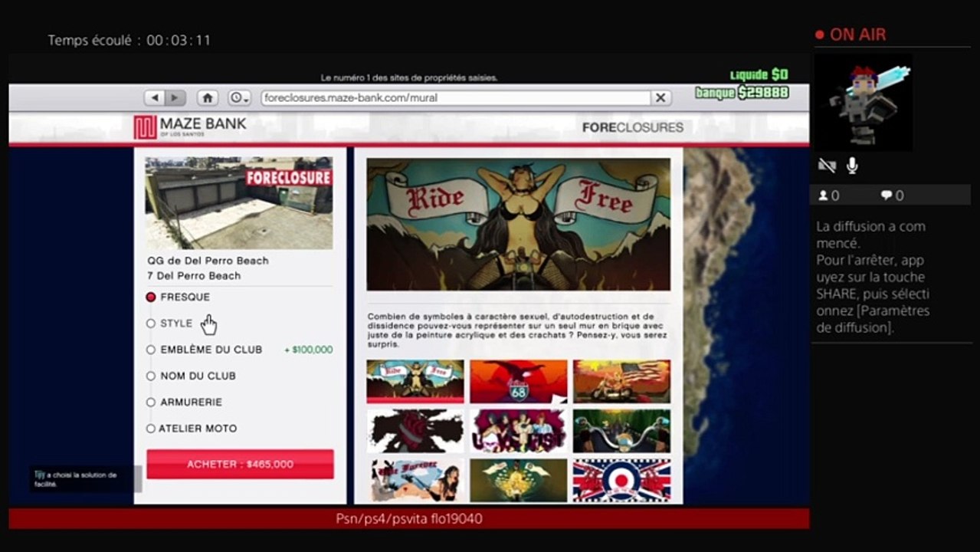The width and height of the screenshot is (980, 552).
Task: Open the in-game browser home page
Action: (208, 98)
